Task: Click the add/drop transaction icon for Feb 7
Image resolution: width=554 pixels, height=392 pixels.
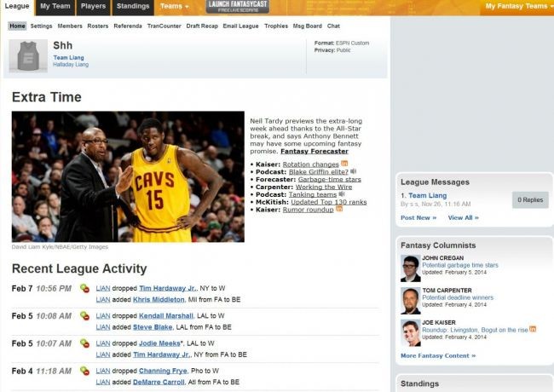Action: click(84, 289)
